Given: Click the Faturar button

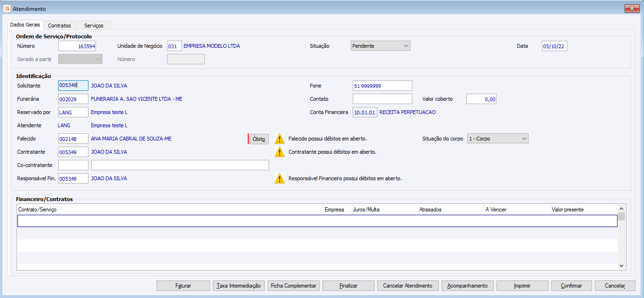Looking at the screenshot, I should [x=183, y=286].
